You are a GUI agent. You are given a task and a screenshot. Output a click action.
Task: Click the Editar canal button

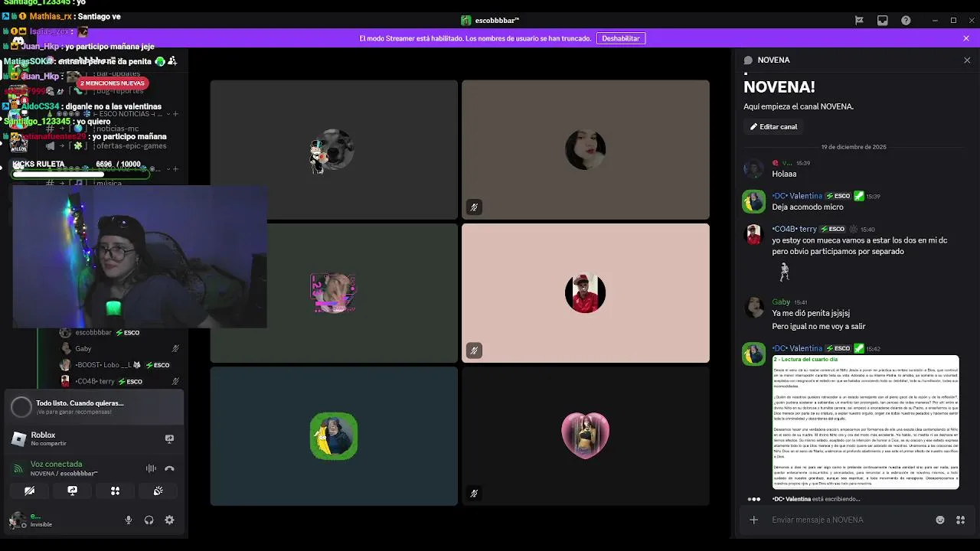coord(773,127)
